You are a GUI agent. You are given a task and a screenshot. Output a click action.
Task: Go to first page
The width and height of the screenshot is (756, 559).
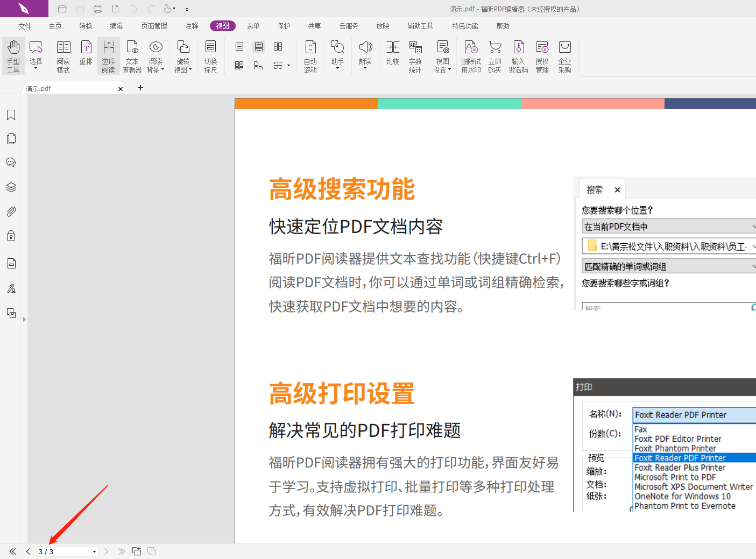[12, 551]
